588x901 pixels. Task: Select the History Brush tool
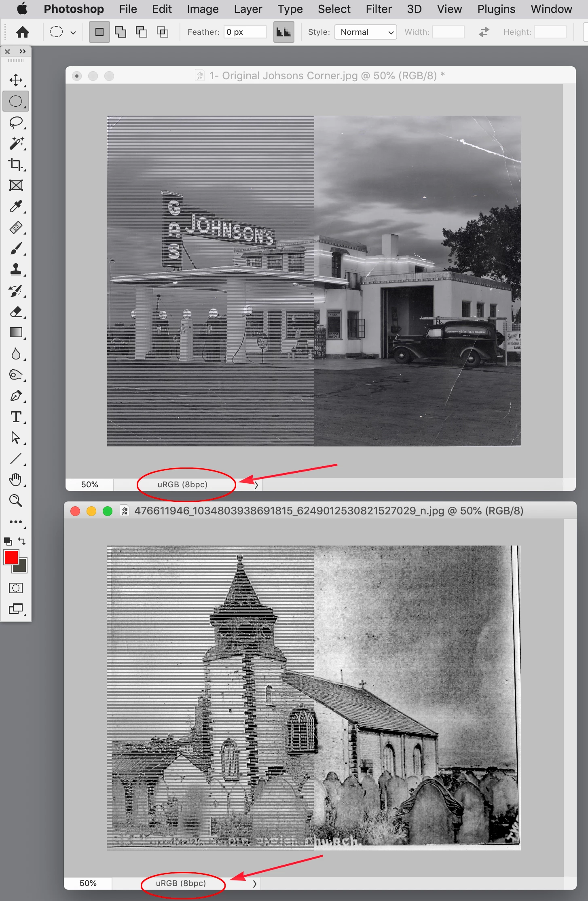pos(16,290)
